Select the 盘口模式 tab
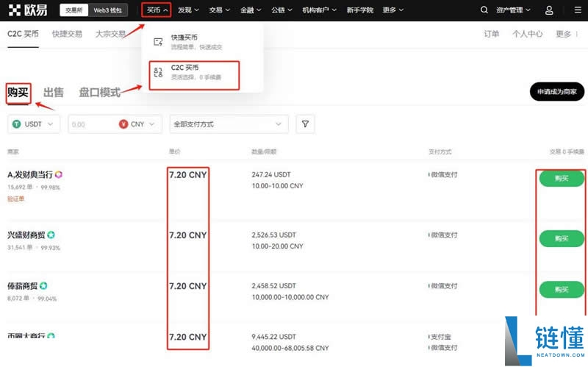588x367 pixels. click(99, 93)
